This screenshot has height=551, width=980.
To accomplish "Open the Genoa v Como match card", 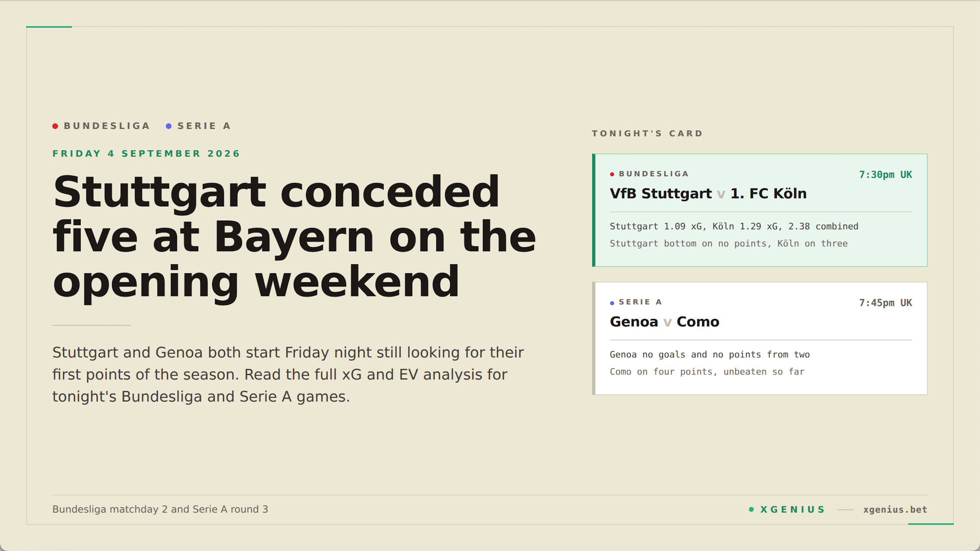I will pos(760,338).
